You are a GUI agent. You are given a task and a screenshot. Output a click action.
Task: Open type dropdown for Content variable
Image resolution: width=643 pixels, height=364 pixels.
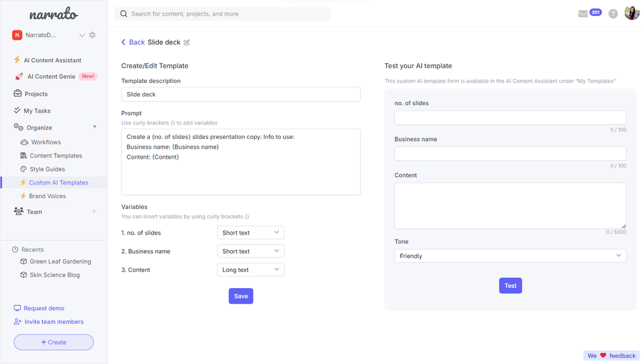251,269
